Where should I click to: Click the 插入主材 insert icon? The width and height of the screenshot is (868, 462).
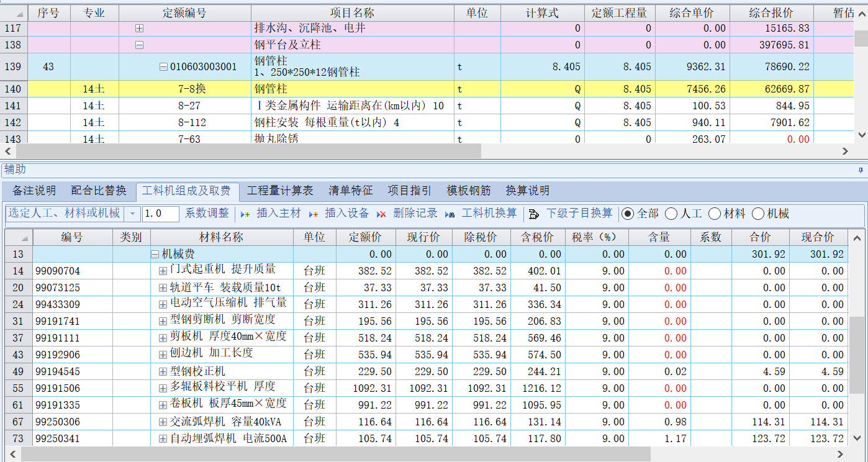(x=245, y=214)
